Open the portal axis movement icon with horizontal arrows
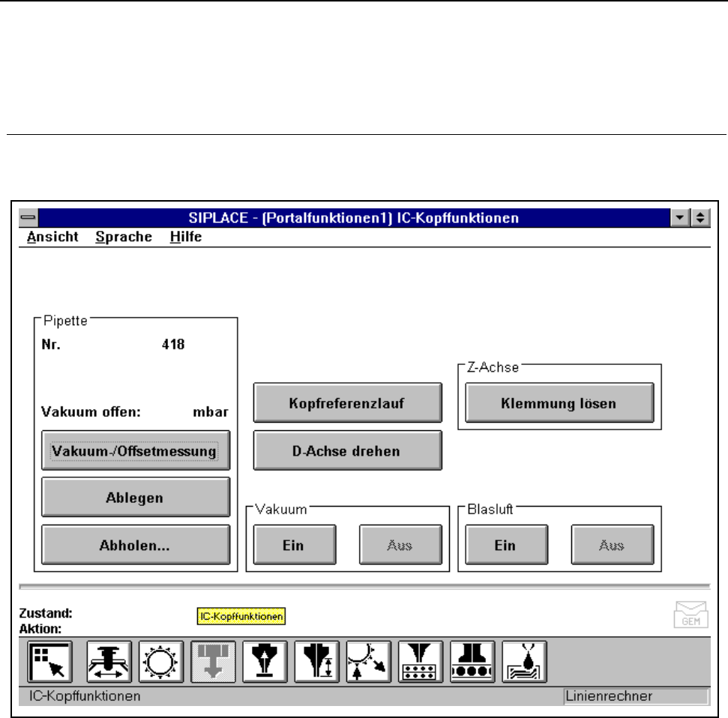Image resolution: width=728 pixels, height=718 pixels. (x=109, y=662)
